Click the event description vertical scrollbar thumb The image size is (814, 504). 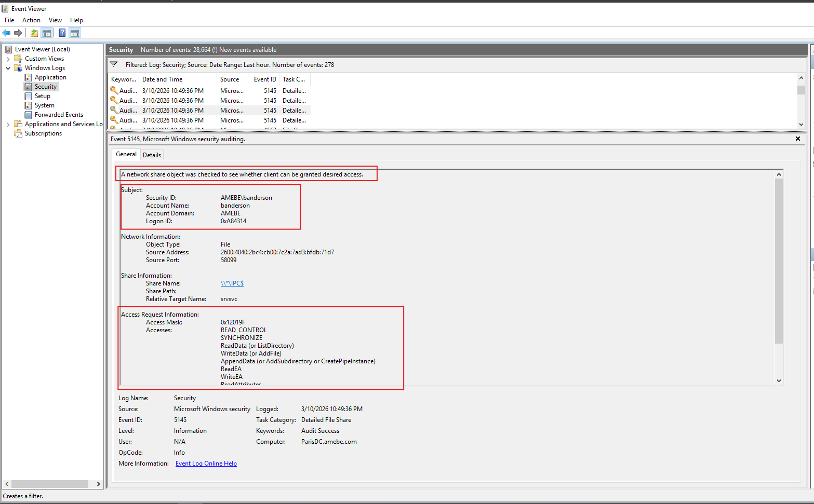(779, 261)
